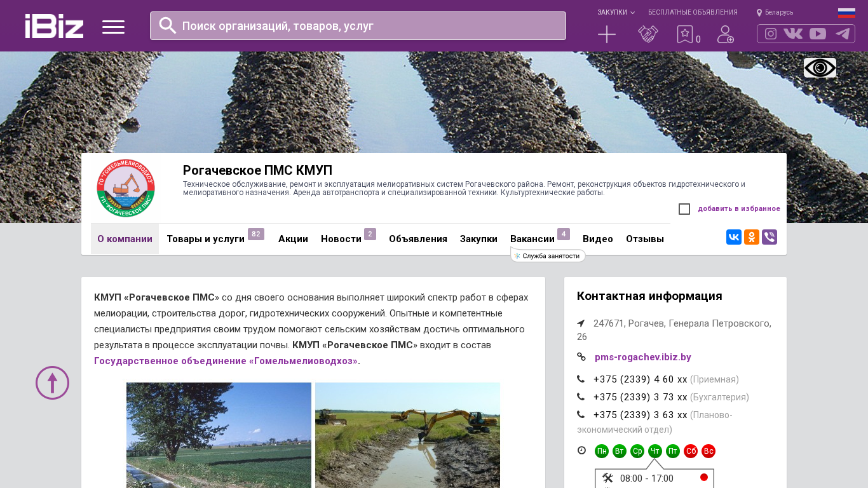Toggle the accessibility eye button
The image size is (868, 488).
[820, 67]
